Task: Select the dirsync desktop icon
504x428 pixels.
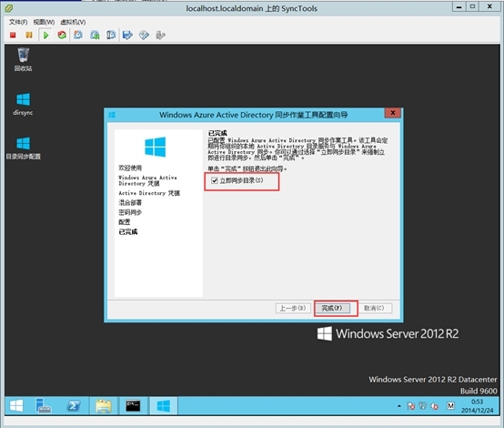Action: pyautogui.click(x=23, y=104)
